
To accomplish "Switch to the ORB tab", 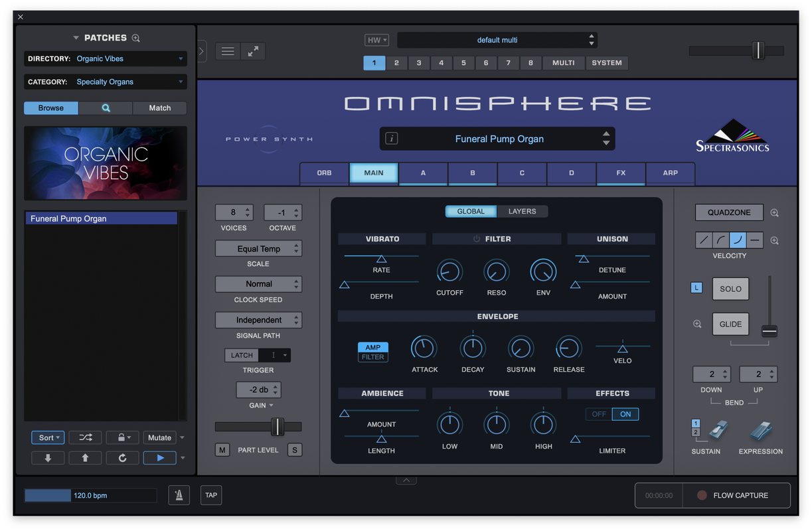I will (x=324, y=173).
